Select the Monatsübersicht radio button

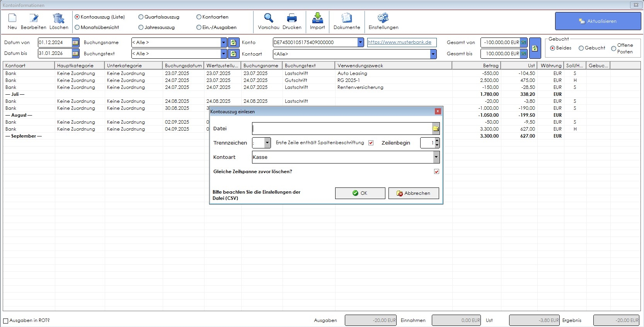point(77,27)
